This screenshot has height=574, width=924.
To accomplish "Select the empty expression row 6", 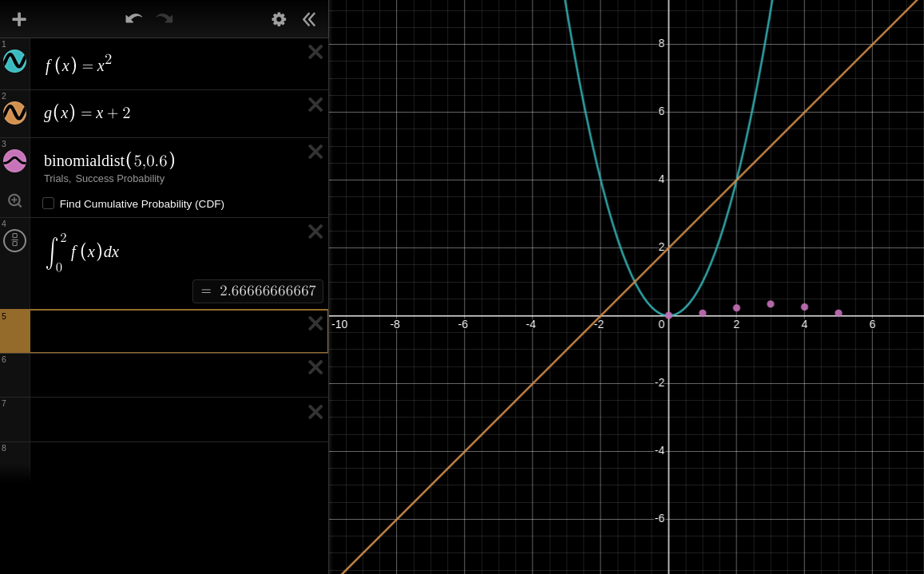I will [x=160, y=375].
